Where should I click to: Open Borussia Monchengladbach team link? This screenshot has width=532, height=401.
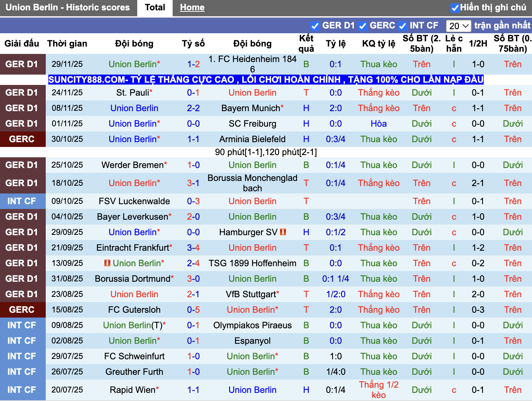click(x=252, y=183)
